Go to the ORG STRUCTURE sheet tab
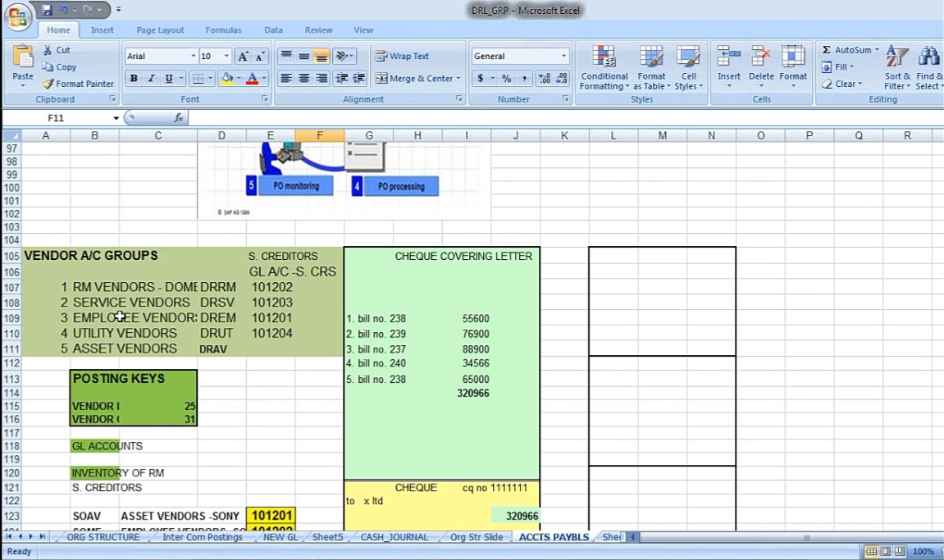This screenshot has height=560, width=944. [x=103, y=537]
